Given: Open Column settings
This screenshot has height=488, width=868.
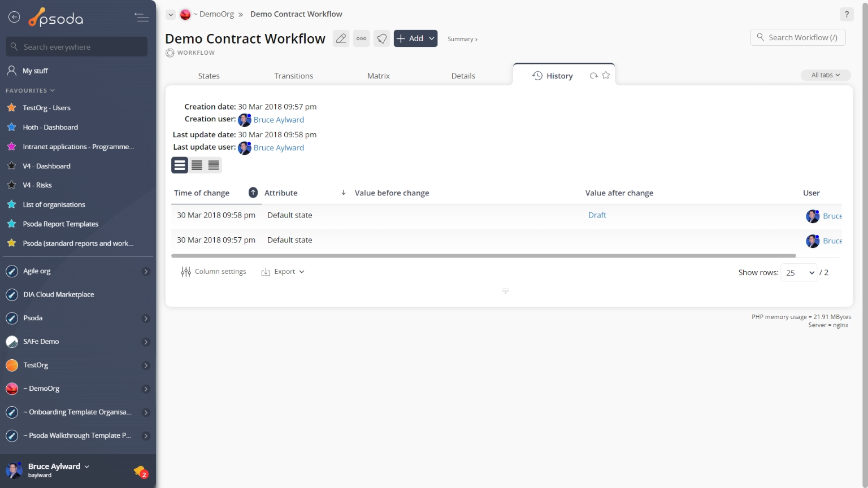Looking at the screenshot, I should click(x=214, y=272).
